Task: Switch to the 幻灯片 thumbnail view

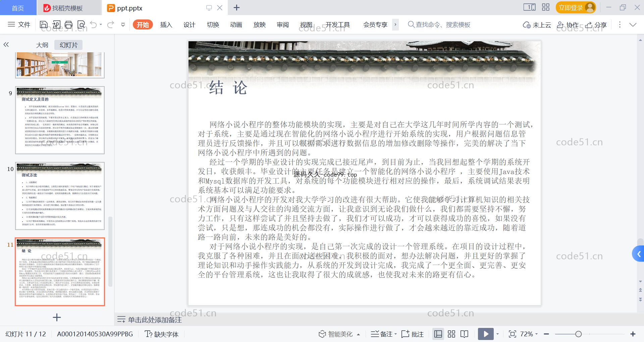Action: click(68, 45)
